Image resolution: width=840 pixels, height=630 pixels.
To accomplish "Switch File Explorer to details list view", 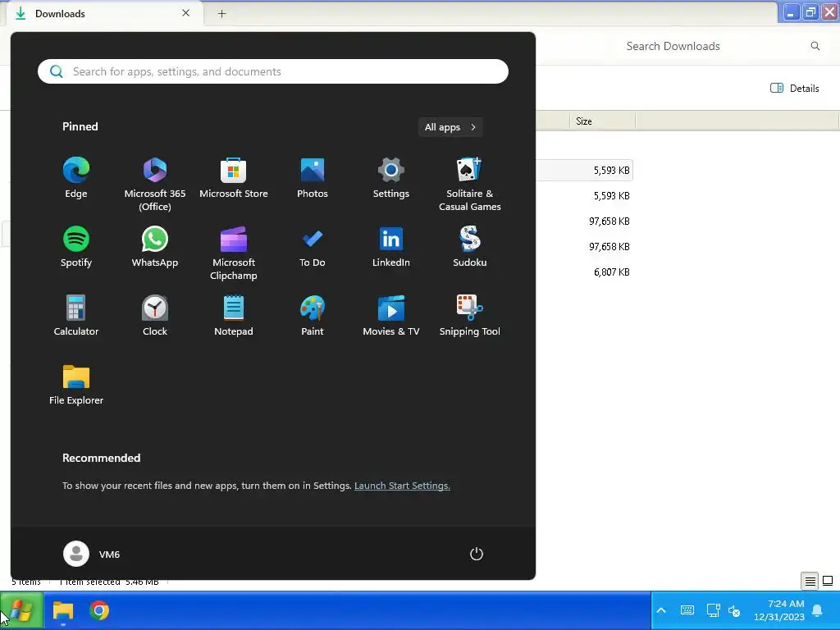I will click(810, 581).
